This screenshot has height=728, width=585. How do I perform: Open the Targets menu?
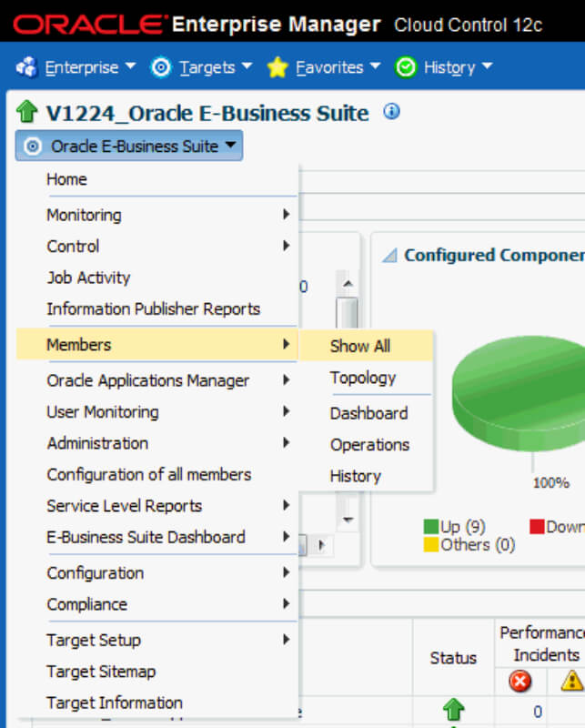216,67
